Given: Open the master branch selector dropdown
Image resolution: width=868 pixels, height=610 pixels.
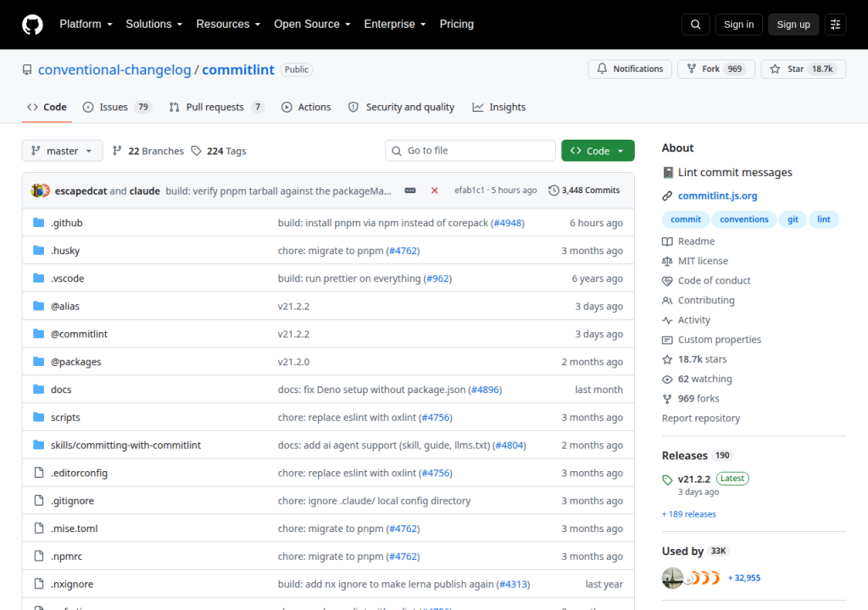Looking at the screenshot, I should point(62,151).
